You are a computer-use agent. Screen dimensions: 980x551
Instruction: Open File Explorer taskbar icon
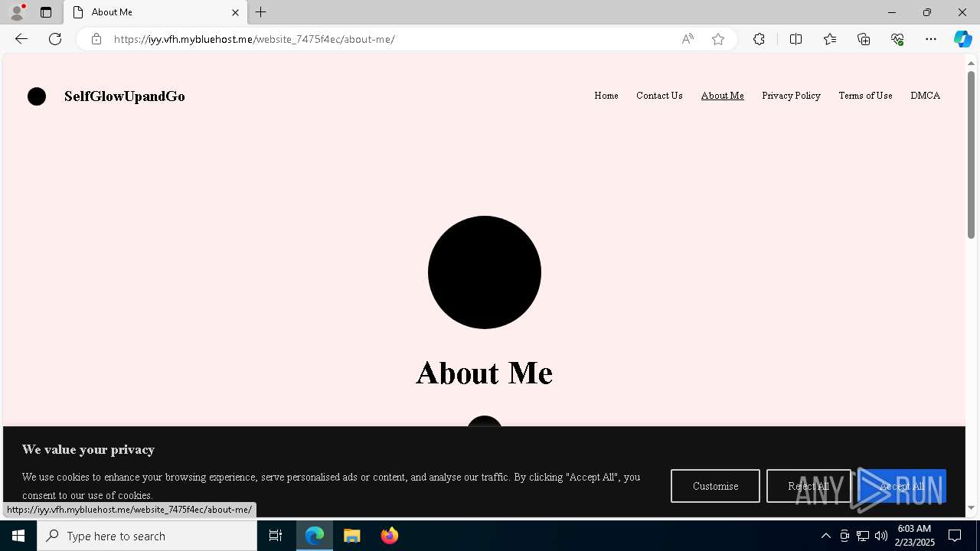(352, 536)
